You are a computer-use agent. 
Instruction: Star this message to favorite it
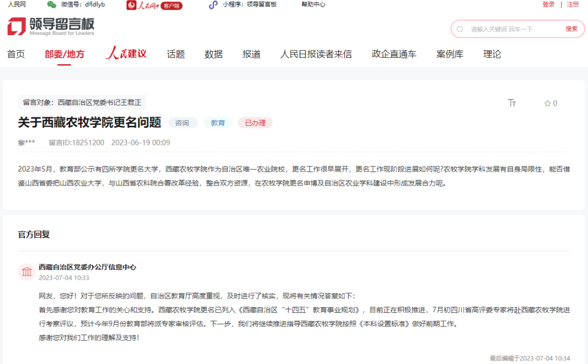(x=548, y=103)
